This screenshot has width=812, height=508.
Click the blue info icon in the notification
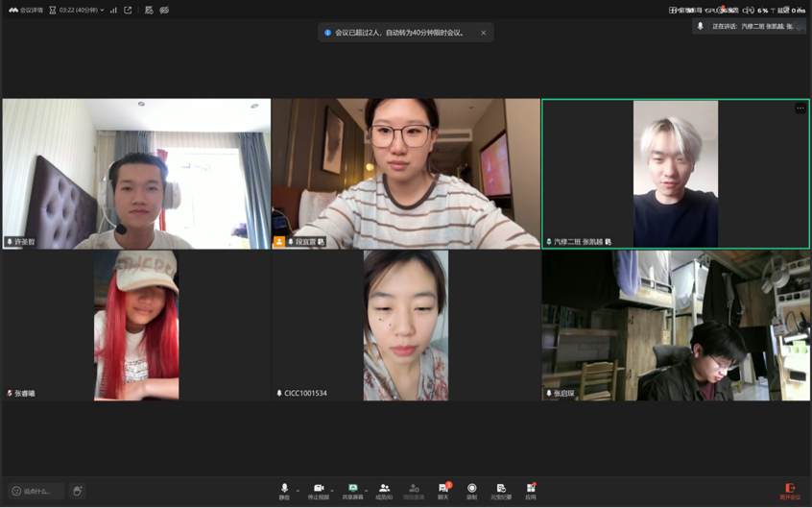pyautogui.click(x=327, y=33)
